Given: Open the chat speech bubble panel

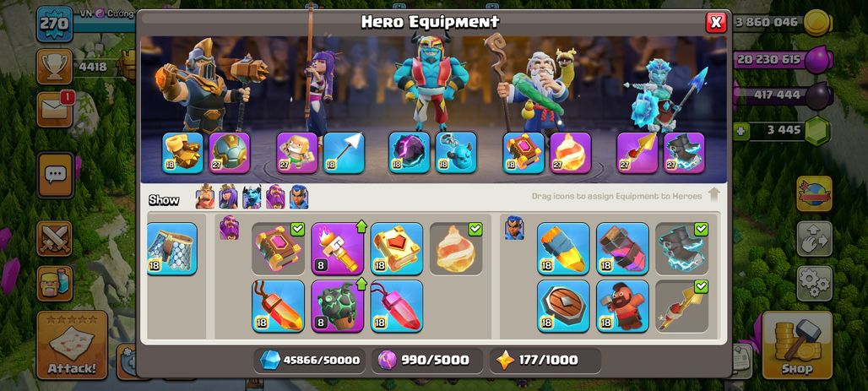Looking at the screenshot, I should 56,176.
